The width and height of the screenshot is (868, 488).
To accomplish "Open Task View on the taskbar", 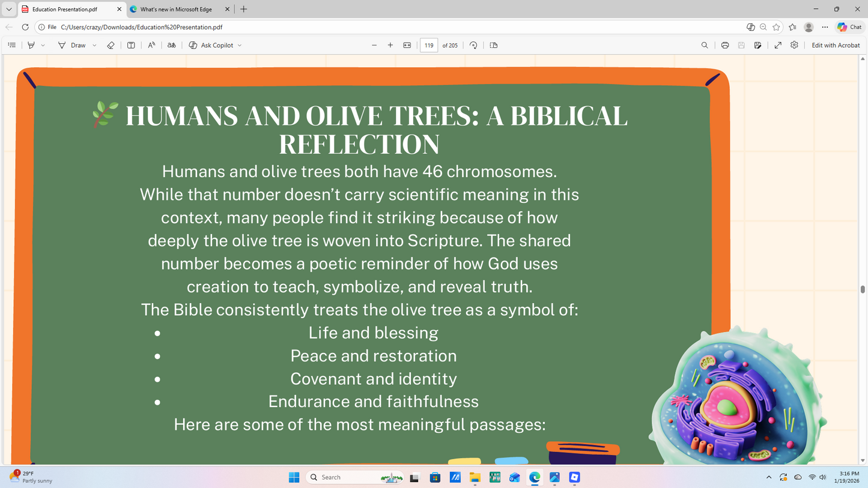I will coord(414,477).
